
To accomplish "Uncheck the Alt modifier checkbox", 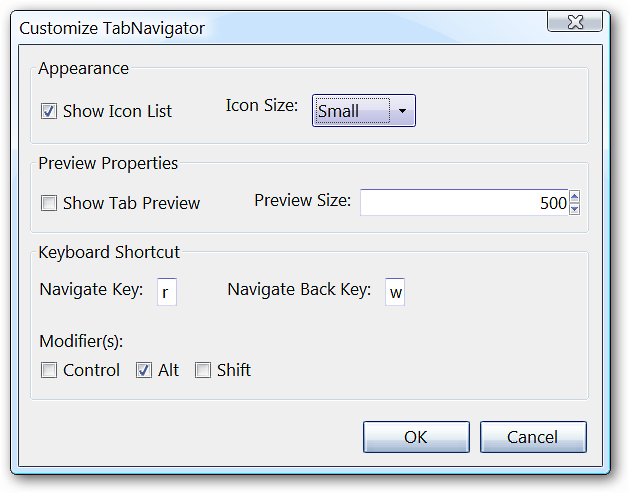I will pos(144,370).
